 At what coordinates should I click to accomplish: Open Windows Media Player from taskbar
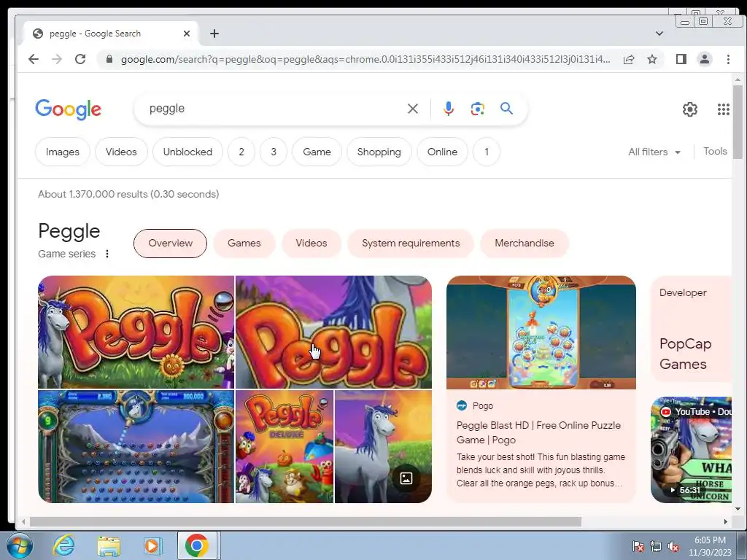(x=152, y=545)
